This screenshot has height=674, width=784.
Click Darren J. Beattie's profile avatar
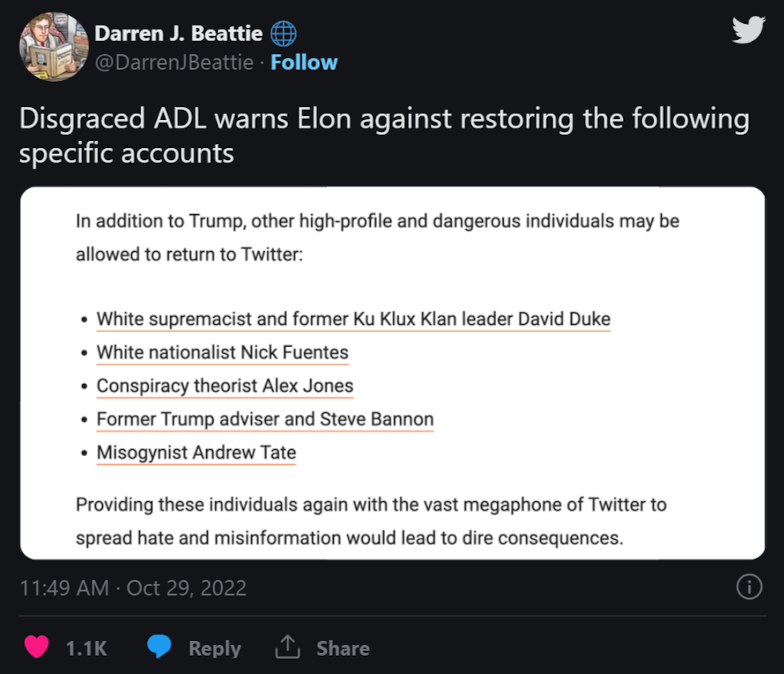(54, 47)
